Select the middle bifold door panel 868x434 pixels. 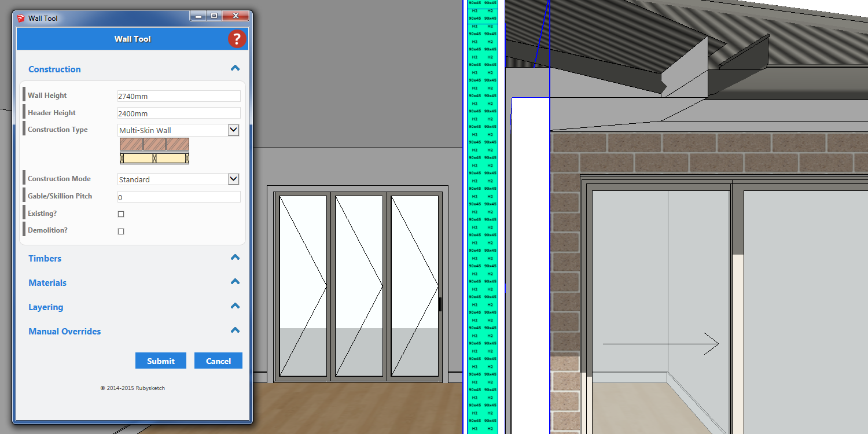click(x=359, y=286)
